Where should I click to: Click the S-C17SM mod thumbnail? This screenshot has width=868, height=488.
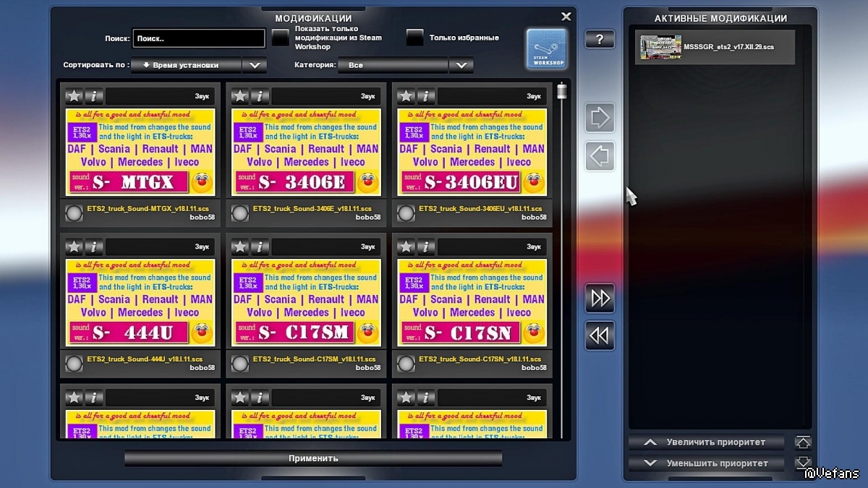coord(307,302)
